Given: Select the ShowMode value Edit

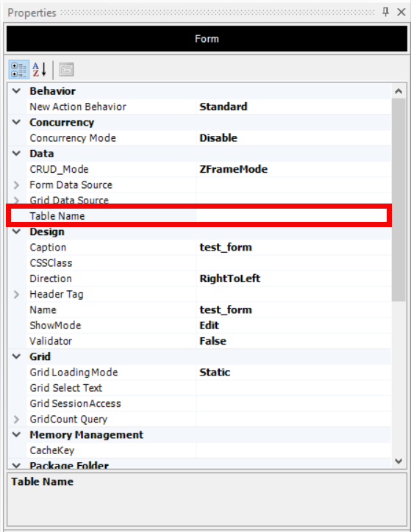Looking at the screenshot, I should [209, 326].
